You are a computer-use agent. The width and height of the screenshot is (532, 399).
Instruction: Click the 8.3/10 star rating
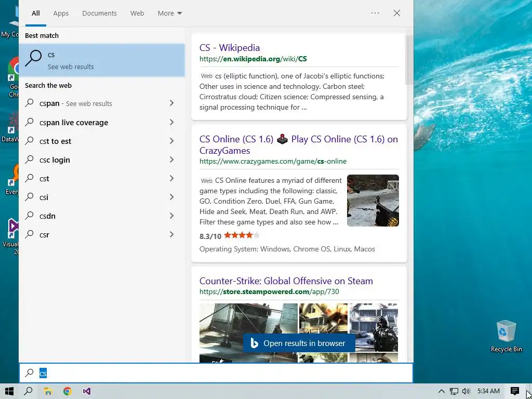pyautogui.click(x=229, y=235)
